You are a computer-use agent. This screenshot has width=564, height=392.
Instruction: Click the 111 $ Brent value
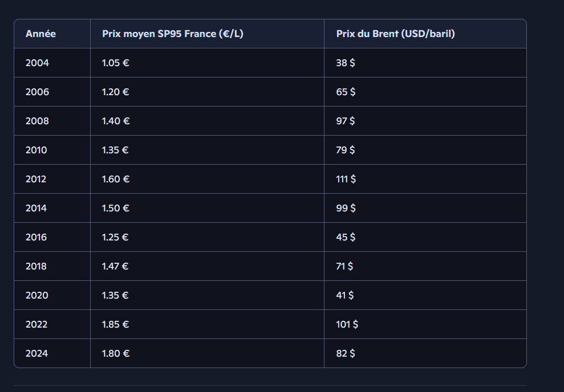click(346, 179)
